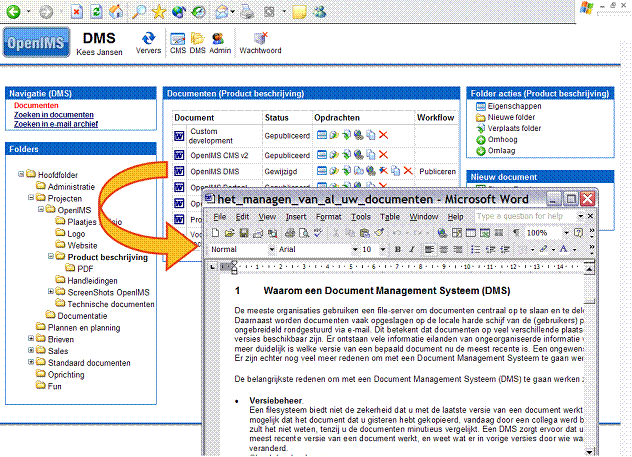Viewport: 632px width, 457px height.
Task: Open browser Favorites star icon
Action: [159, 12]
